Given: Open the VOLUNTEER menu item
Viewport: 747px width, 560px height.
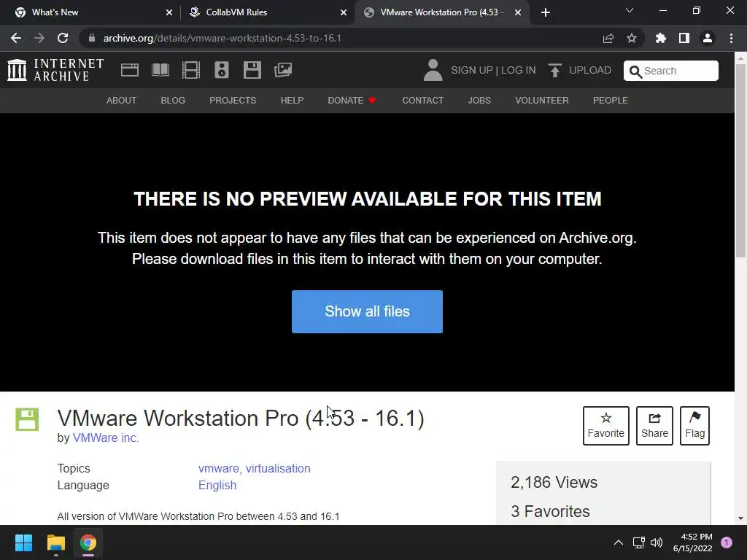Looking at the screenshot, I should click(x=542, y=101).
